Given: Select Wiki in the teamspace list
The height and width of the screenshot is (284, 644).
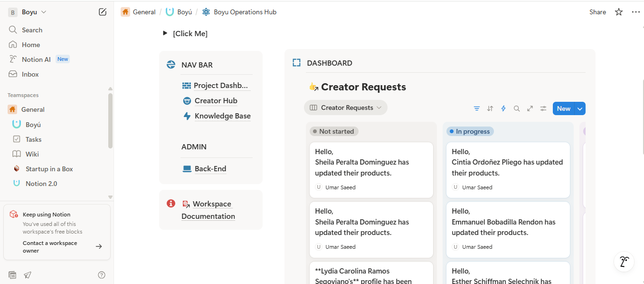Looking at the screenshot, I should (x=32, y=154).
